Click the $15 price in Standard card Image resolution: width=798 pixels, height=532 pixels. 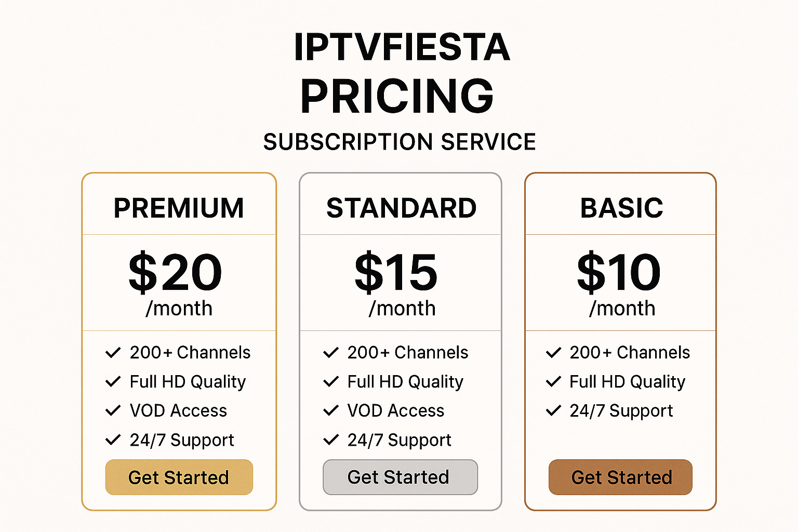tap(396, 272)
